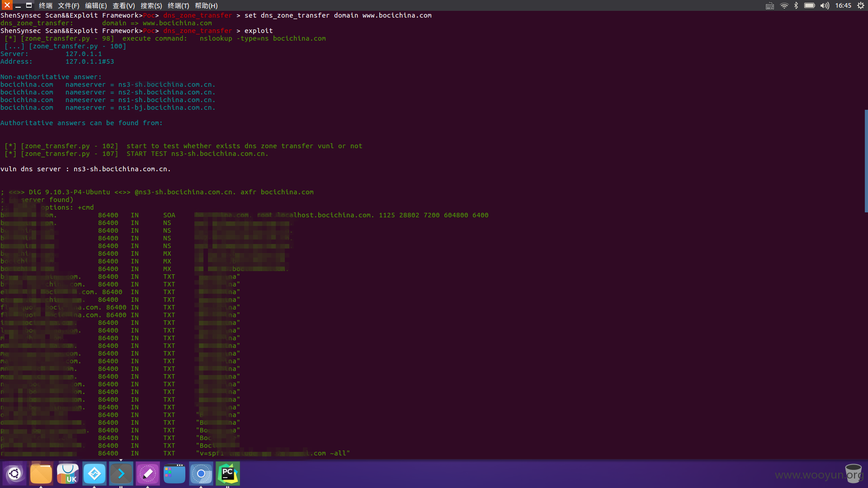Screen dimensions: 868x488
Task: Restore the maximized terminal window
Action: tap(29, 5)
